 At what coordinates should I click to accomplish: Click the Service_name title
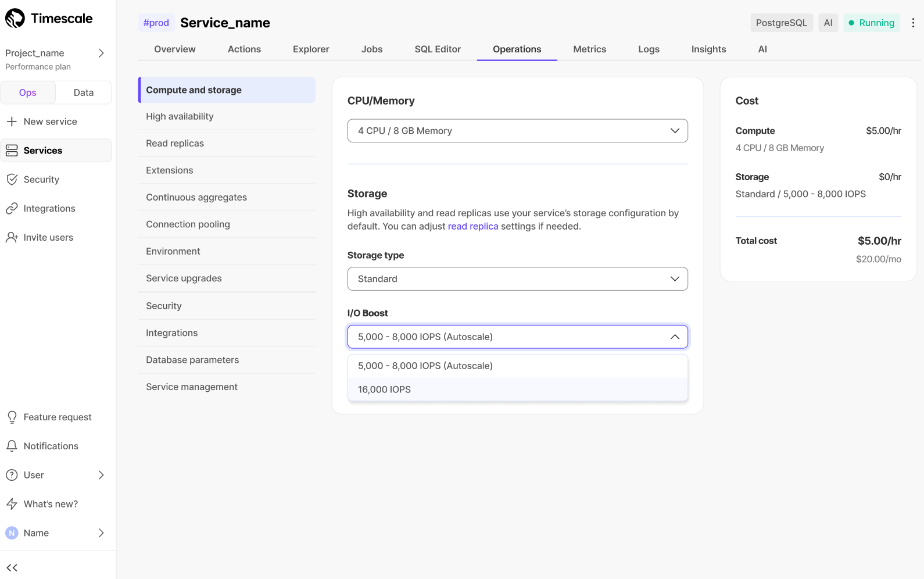tap(225, 23)
